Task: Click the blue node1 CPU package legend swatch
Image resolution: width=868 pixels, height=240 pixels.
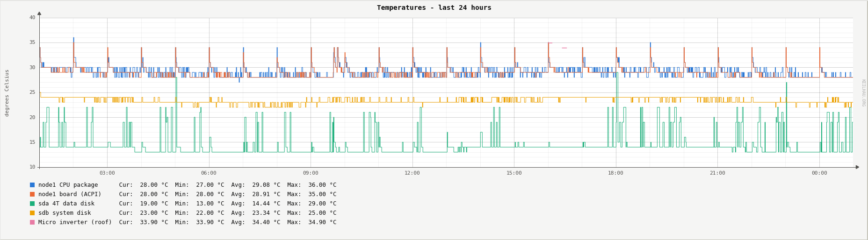Action: coord(32,185)
